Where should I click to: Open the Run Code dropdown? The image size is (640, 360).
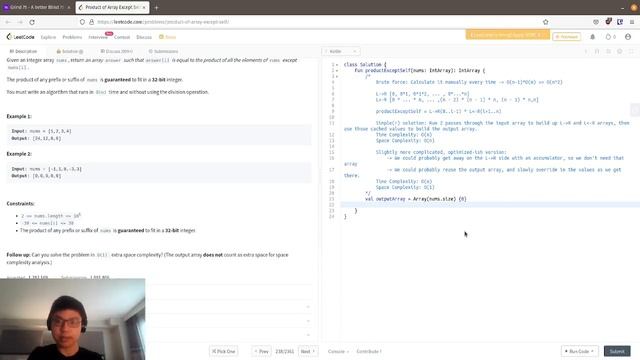(579, 351)
